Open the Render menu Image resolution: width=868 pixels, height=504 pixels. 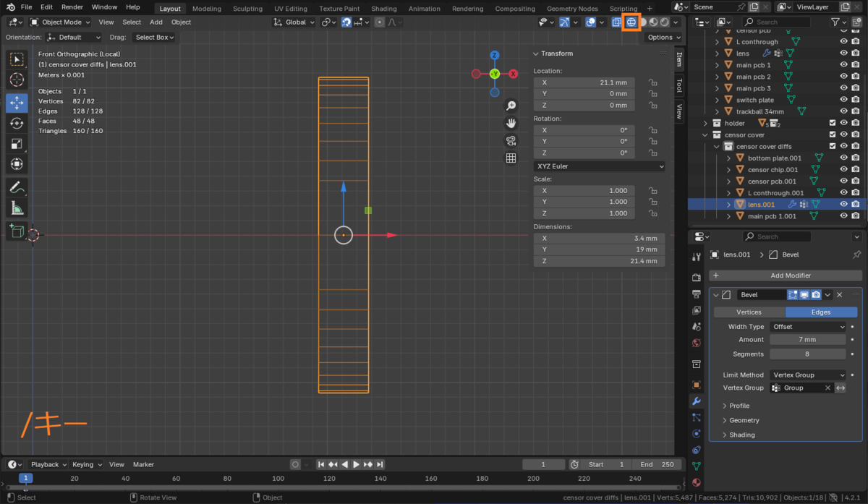(x=72, y=7)
